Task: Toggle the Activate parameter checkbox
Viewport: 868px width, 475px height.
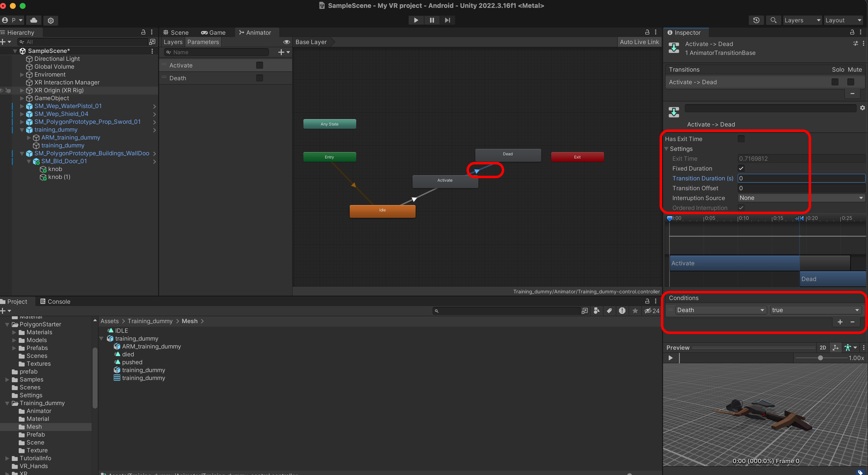Action: tap(259, 65)
